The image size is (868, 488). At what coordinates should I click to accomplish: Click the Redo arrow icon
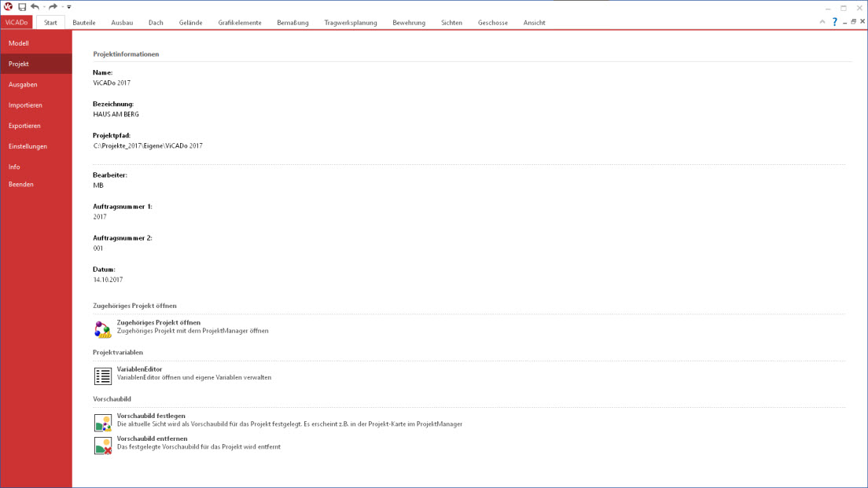[x=53, y=6]
